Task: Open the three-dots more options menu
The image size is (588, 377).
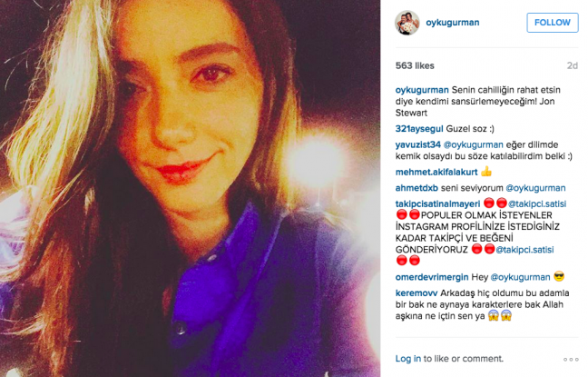Action: click(571, 360)
